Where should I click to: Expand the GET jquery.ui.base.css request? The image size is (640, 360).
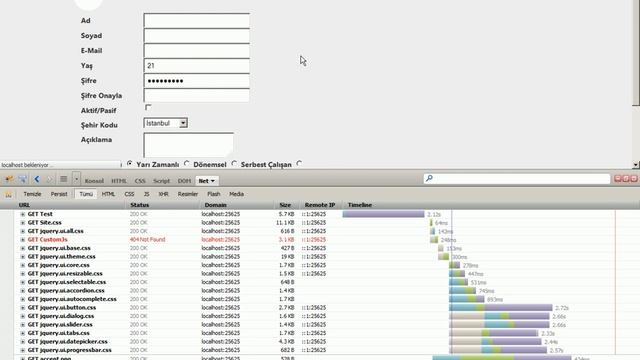[23, 248]
